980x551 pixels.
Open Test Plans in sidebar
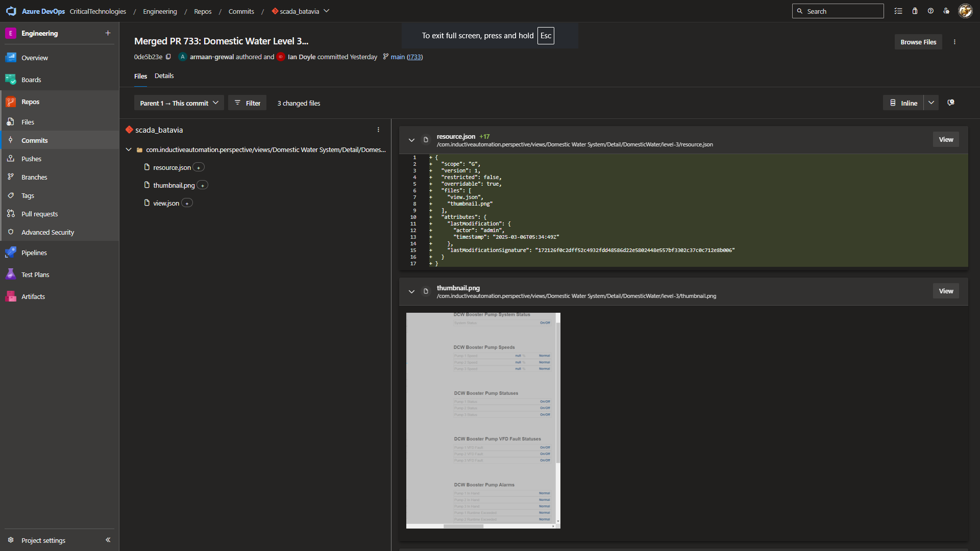click(x=35, y=274)
